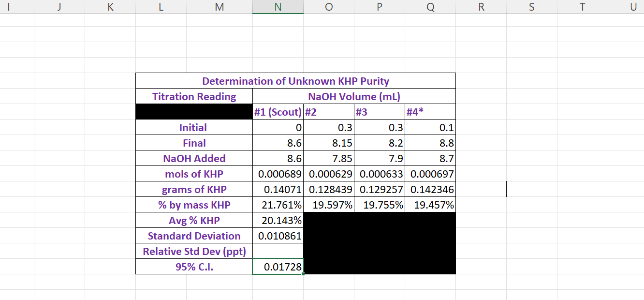The height and width of the screenshot is (300, 644).
Task: Select the Avg % KHP value 20.143%
Action: click(x=278, y=220)
